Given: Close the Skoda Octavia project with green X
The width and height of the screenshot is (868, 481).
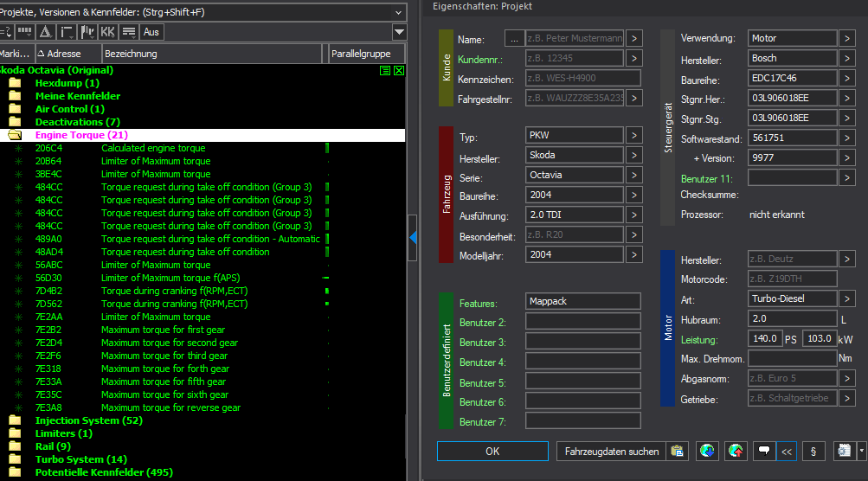Looking at the screenshot, I should 399,70.
